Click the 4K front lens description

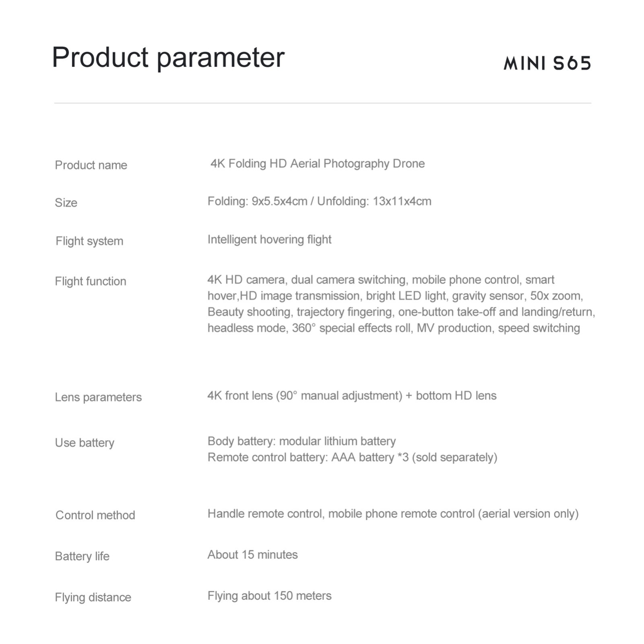point(352,396)
